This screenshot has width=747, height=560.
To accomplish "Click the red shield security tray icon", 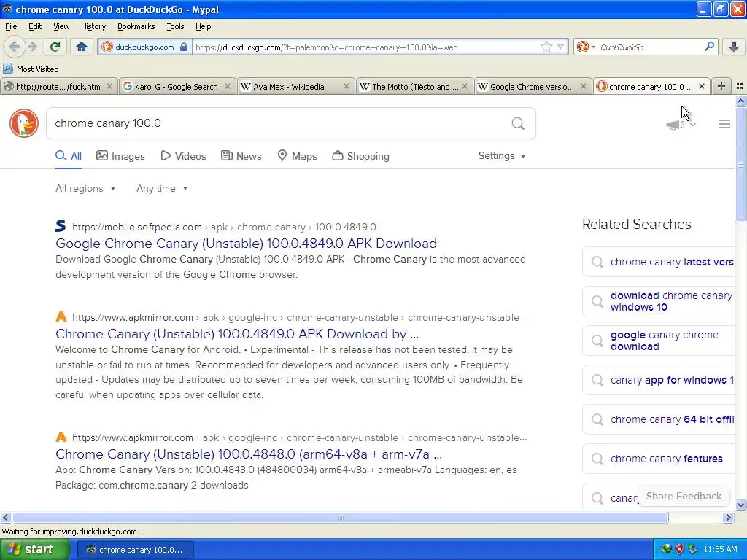I will click(x=679, y=550).
